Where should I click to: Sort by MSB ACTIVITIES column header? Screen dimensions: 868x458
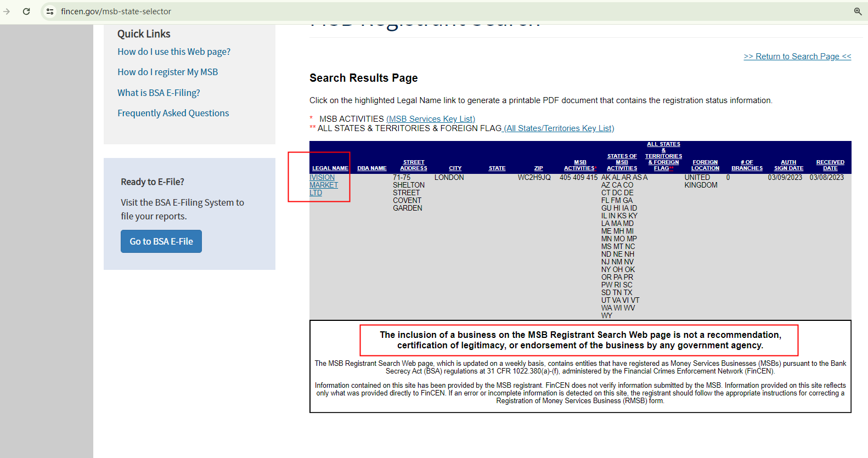pyautogui.click(x=580, y=165)
